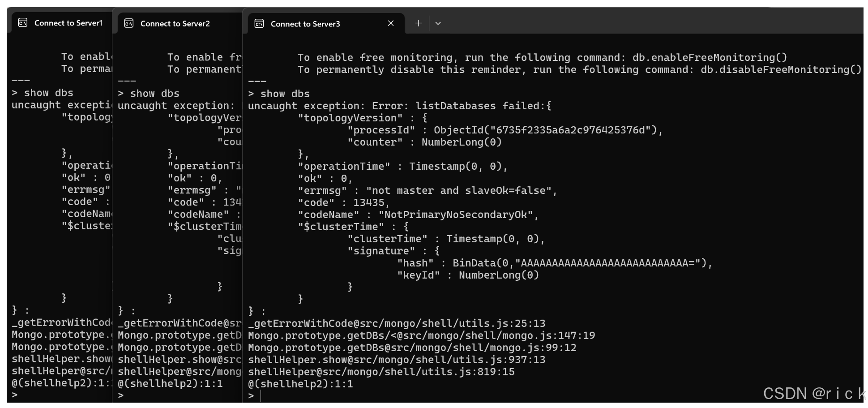Viewport: 868px width, 408px height.
Task: Click the Server2 window command prompt
Action: (x=120, y=395)
